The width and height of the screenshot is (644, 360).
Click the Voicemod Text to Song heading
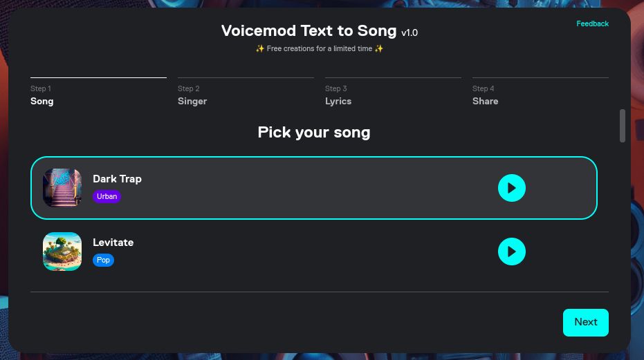309,31
